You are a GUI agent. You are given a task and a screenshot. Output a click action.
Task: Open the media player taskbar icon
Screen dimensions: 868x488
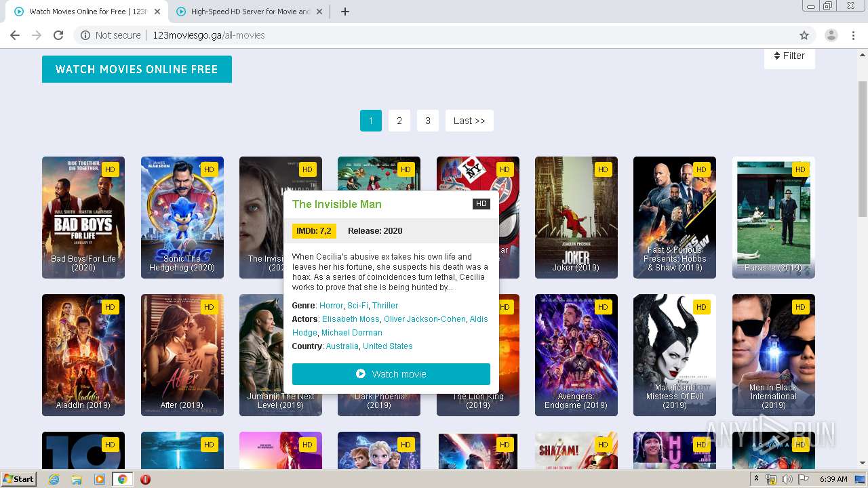[100, 479]
